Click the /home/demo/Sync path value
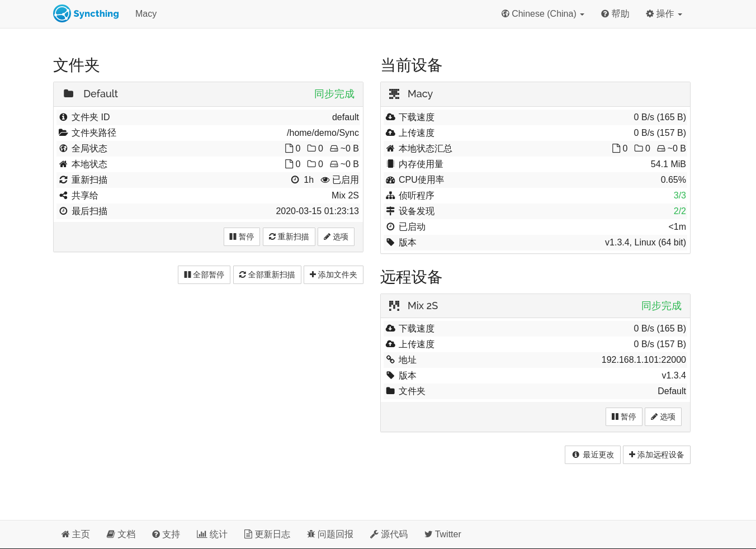 [x=323, y=132]
